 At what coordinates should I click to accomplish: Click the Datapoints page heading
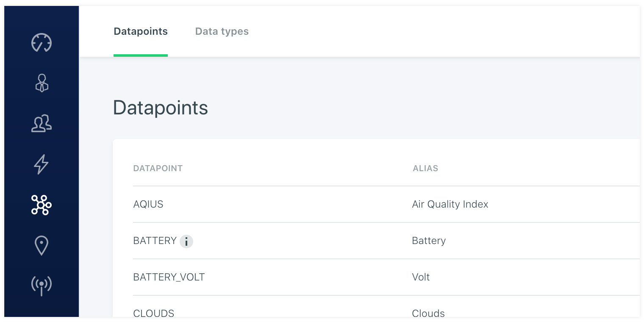click(x=160, y=108)
